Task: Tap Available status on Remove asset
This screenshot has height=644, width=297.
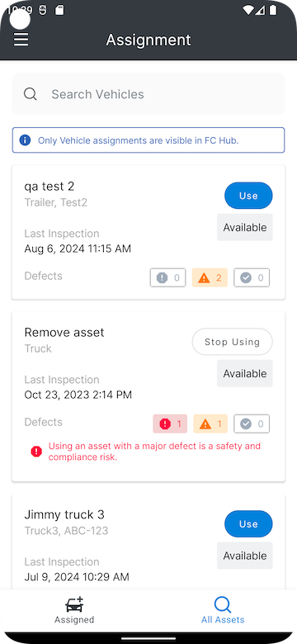Action: point(245,373)
